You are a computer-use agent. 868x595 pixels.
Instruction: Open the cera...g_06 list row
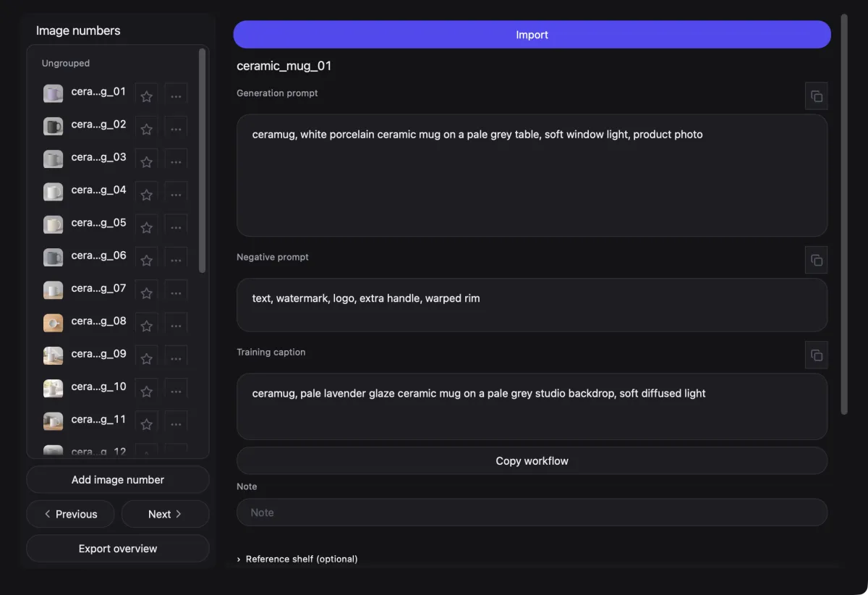(115, 258)
